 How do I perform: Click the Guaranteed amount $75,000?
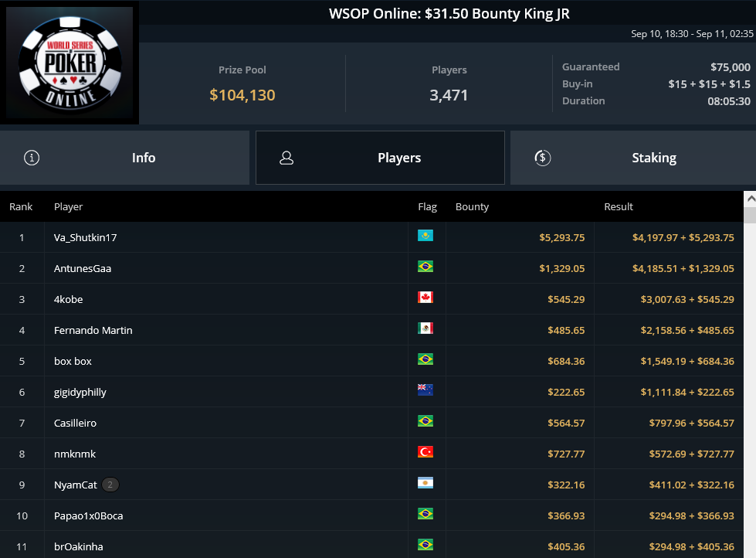pyautogui.click(x=731, y=67)
